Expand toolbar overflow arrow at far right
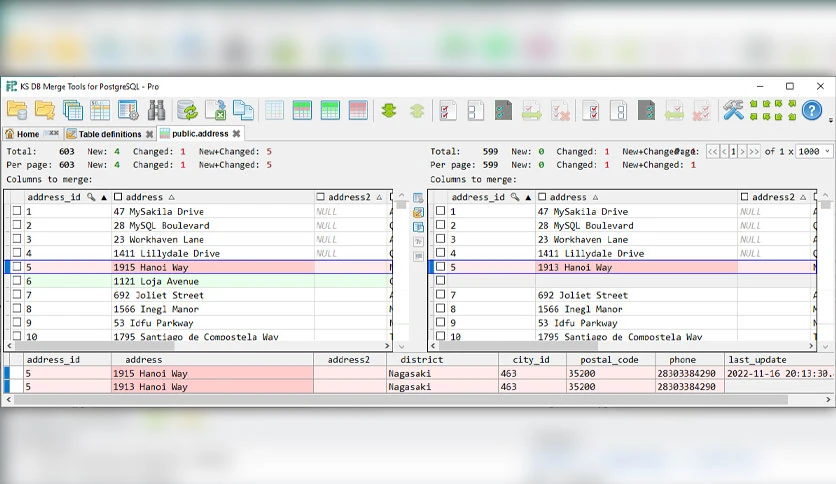The width and height of the screenshot is (836, 484). point(831,120)
